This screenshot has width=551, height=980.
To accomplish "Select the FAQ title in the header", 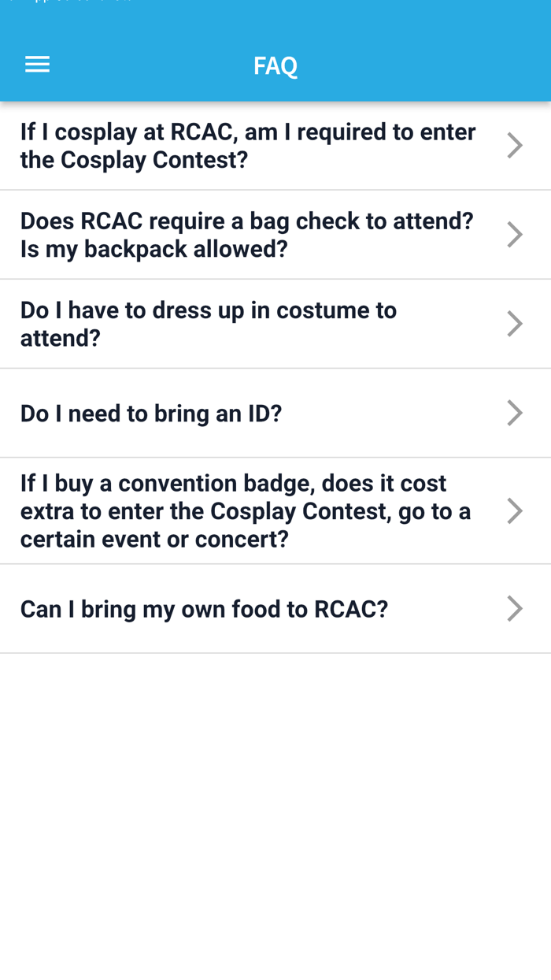I will click(275, 66).
